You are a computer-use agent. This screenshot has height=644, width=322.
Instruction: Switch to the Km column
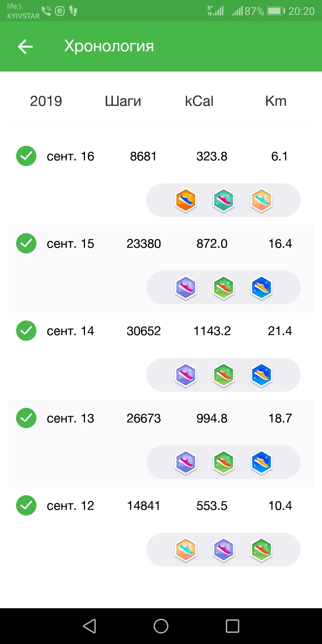(x=276, y=101)
